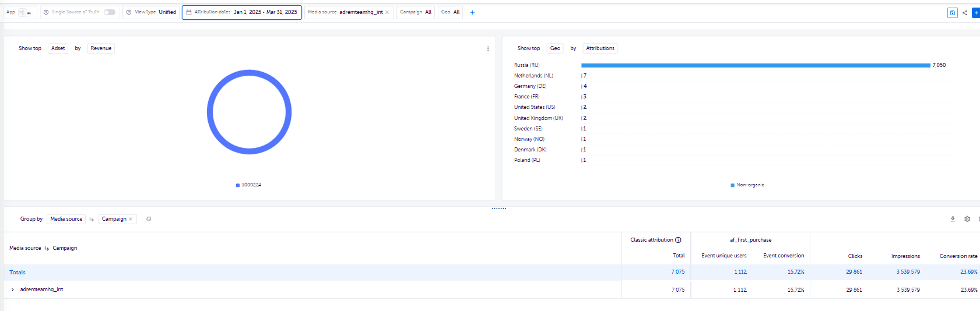
Task: Toggle the Single Source of Truth switch
Action: pos(110,12)
